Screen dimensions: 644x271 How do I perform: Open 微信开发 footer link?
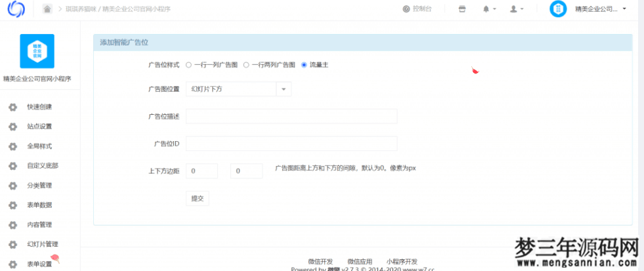click(x=320, y=262)
